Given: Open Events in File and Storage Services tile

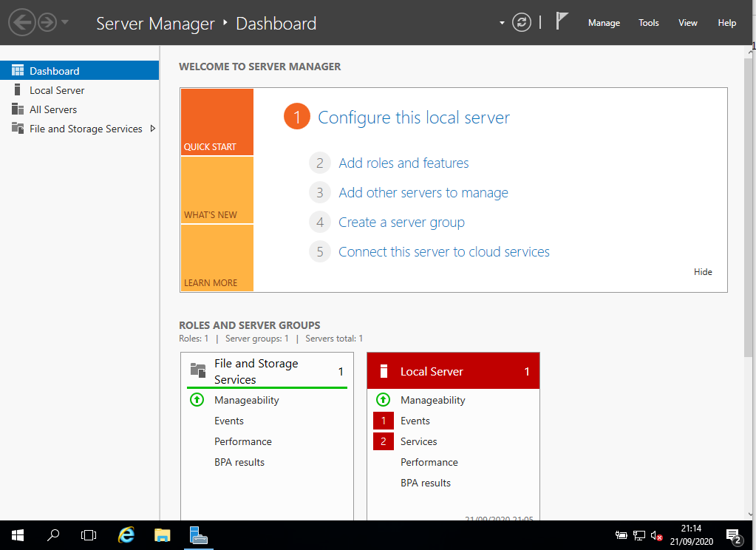Looking at the screenshot, I should click(x=229, y=421).
